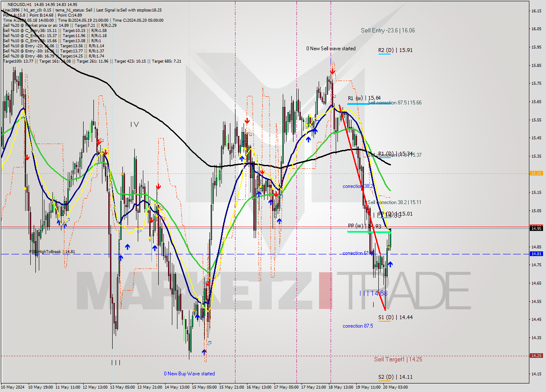This screenshot has width=546, height=392.
Task: Click the 'Sell correction 87.5 | 15.66' label
Action: pyautogui.click(x=395, y=103)
